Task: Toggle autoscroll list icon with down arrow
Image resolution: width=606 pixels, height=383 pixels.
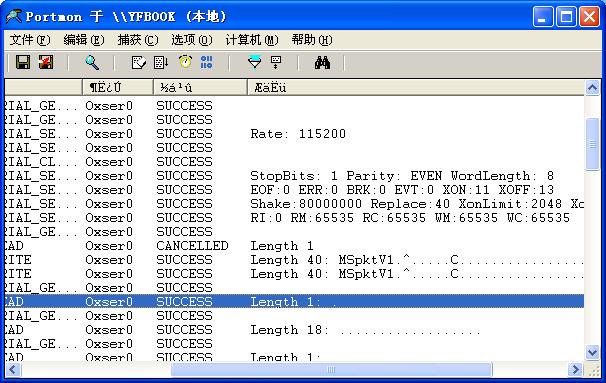Action: click(161, 62)
